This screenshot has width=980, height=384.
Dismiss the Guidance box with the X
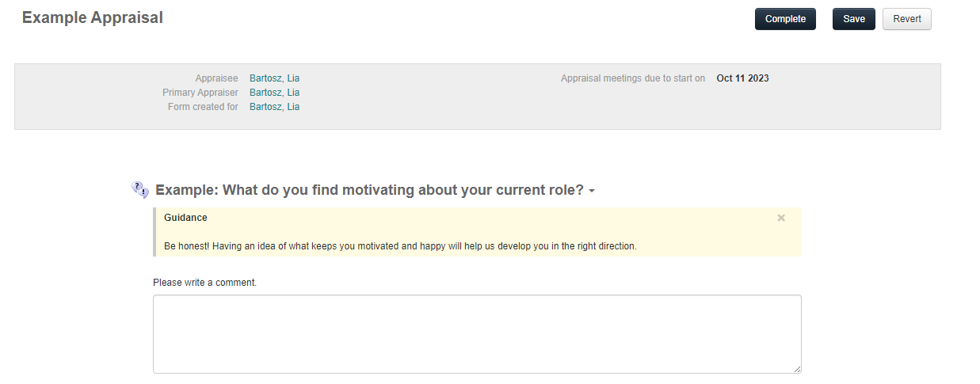point(781,218)
